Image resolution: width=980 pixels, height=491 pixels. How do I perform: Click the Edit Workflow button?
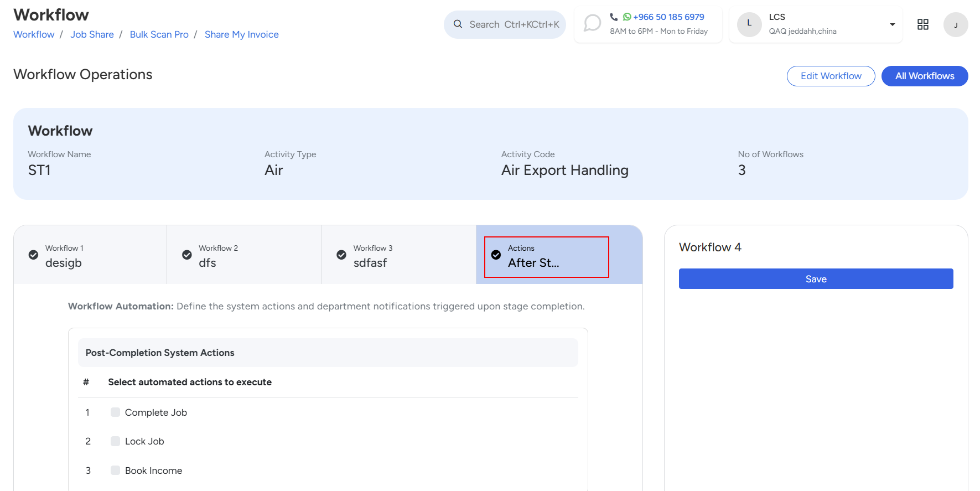831,76
